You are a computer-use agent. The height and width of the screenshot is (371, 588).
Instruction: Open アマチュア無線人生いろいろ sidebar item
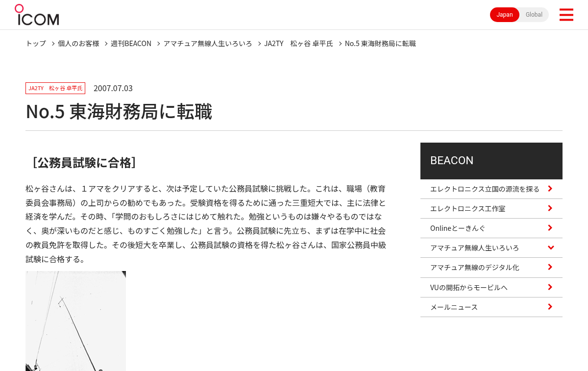[491, 248]
